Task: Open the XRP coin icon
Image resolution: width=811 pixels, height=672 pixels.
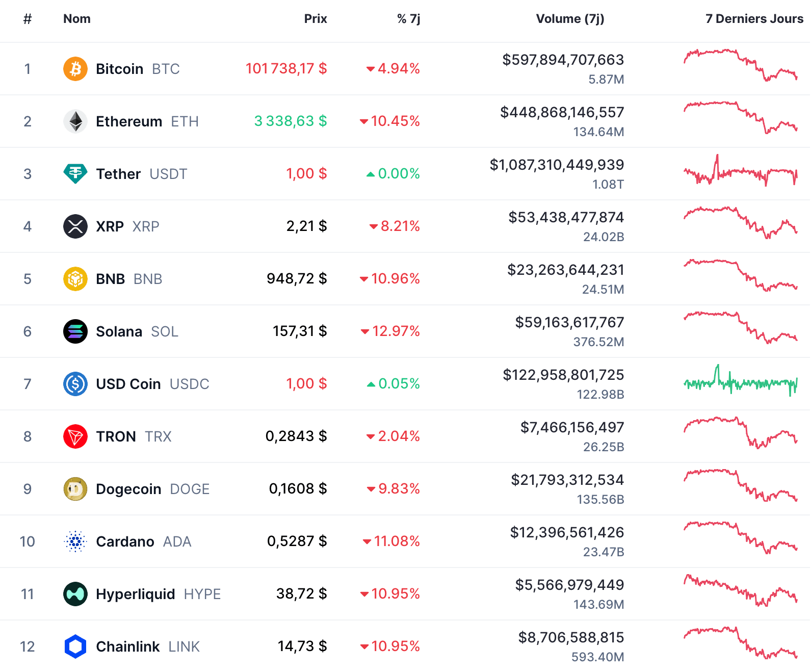Action: pyautogui.click(x=75, y=226)
